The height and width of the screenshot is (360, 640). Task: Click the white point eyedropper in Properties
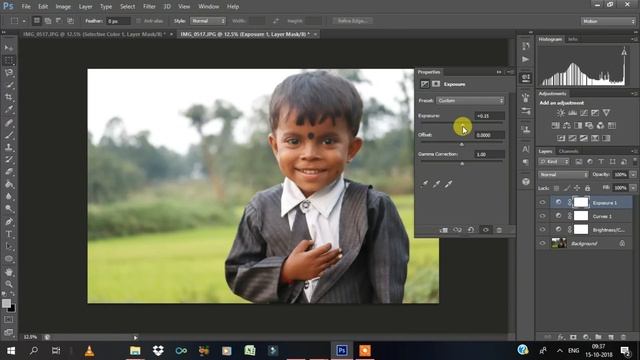click(x=449, y=184)
